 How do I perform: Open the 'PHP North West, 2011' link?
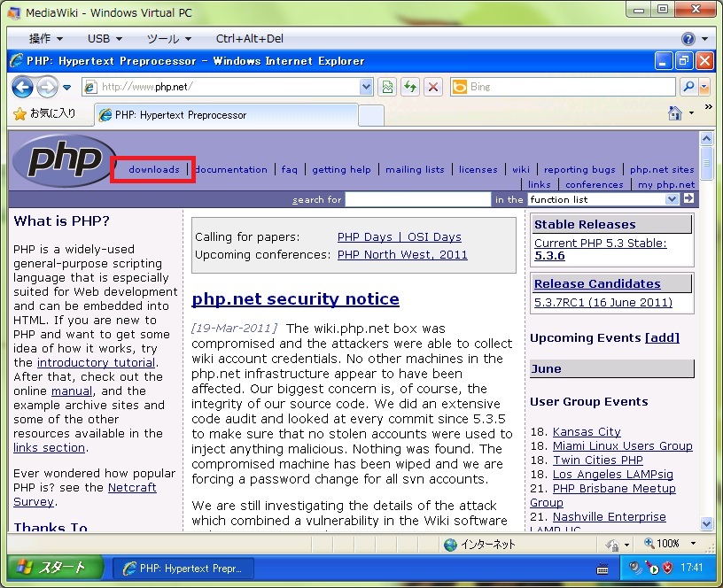tap(402, 255)
